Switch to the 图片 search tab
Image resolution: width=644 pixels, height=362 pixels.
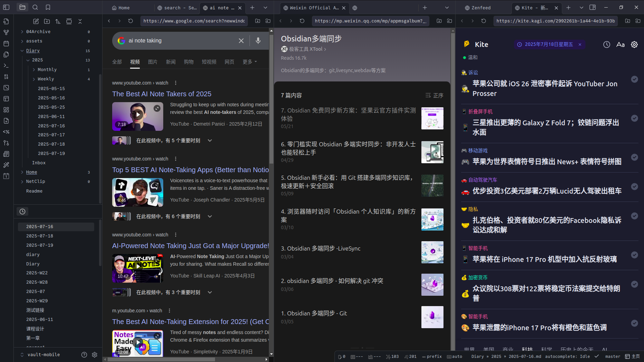click(x=153, y=62)
